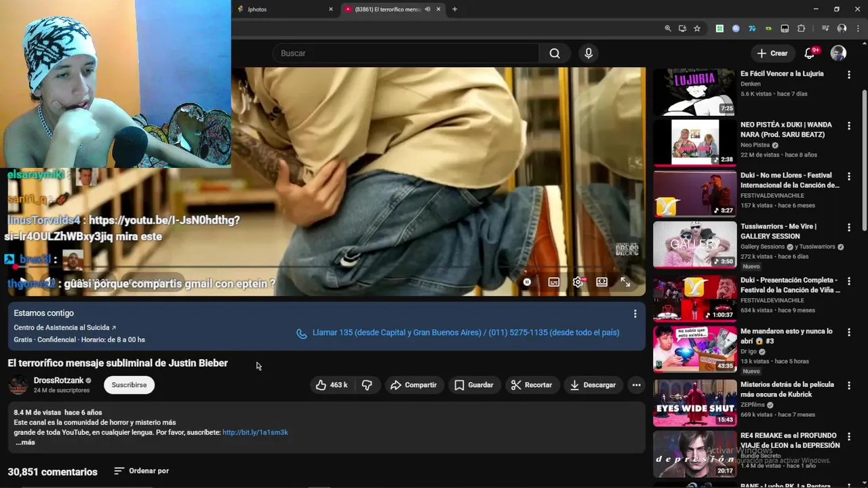Screen dimensions: 868x488
Task: Open the Extensions puzzle piece menu
Action: (801, 28)
